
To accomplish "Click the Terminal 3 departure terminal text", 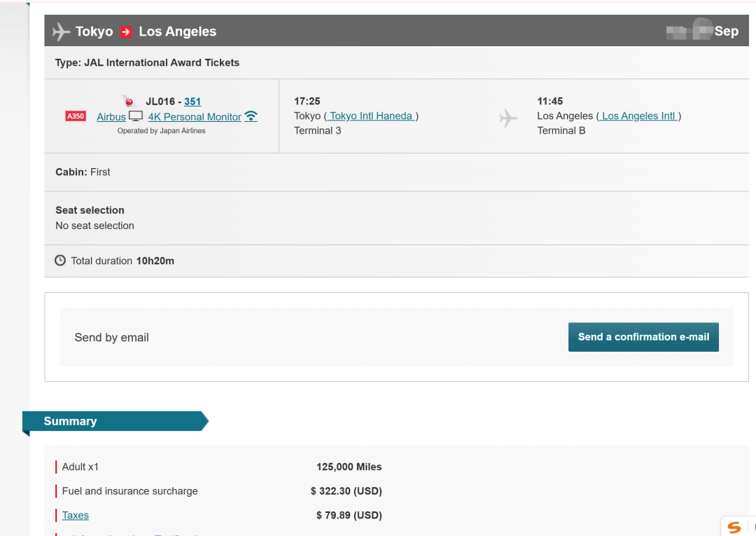I will coord(318,131).
